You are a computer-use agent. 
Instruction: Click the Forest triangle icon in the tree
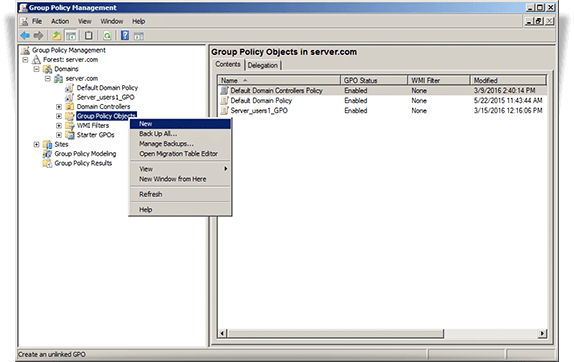pyautogui.click(x=36, y=60)
